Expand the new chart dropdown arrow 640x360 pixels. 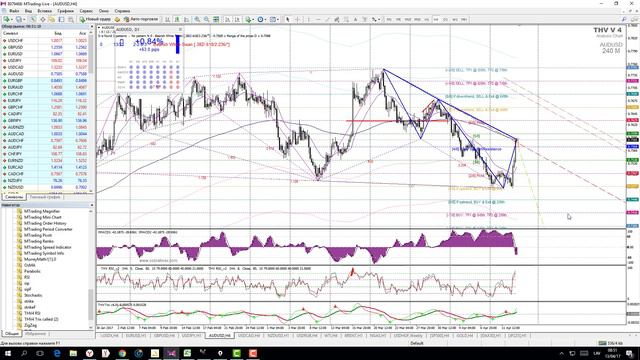tap(12, 19)
